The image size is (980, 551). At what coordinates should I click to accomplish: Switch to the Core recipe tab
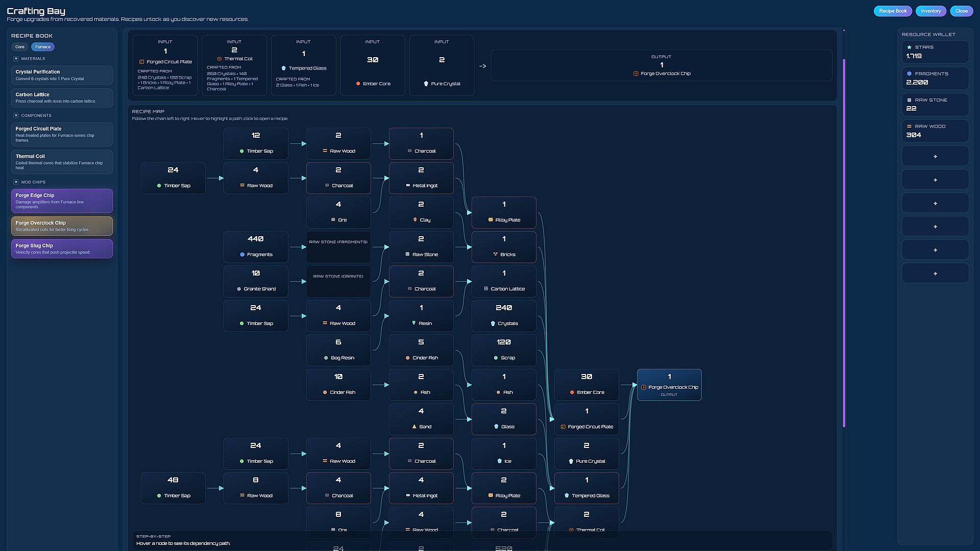coord(20,47)
